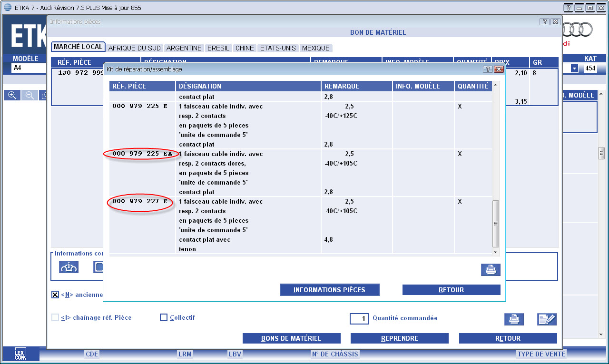Click the zoom in magnifier icon
The width and height of the screenshot is (609, 364).
(12, 95)
